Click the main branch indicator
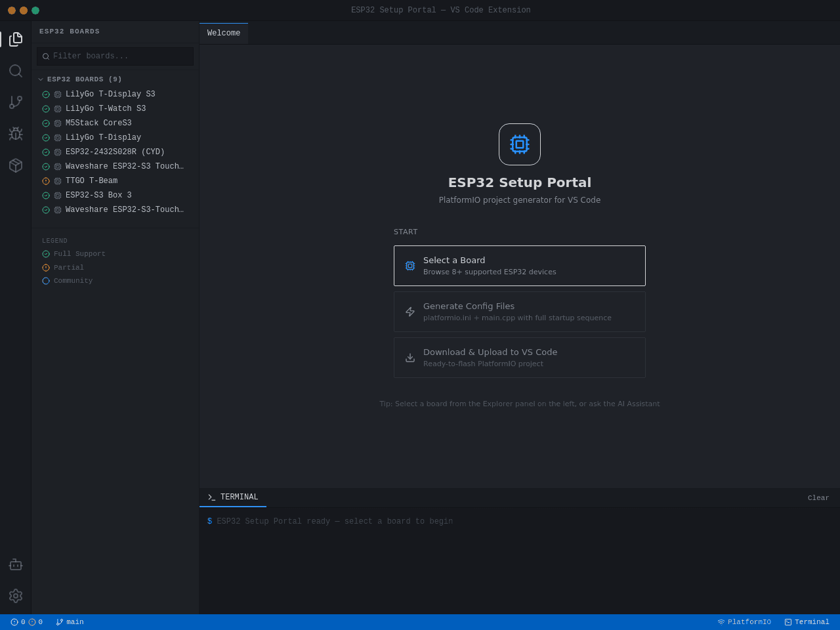 pos(70,622)
